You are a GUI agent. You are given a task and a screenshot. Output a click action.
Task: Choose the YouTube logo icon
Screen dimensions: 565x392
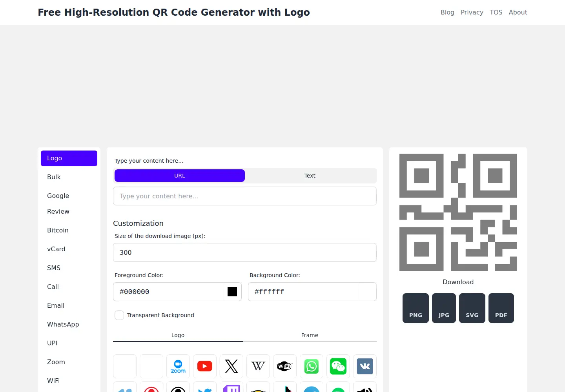205,366
